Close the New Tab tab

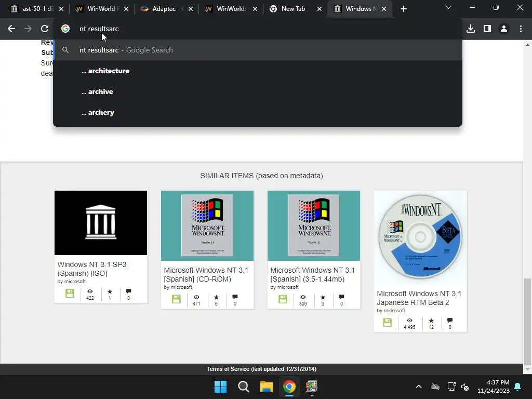[320, 9]
